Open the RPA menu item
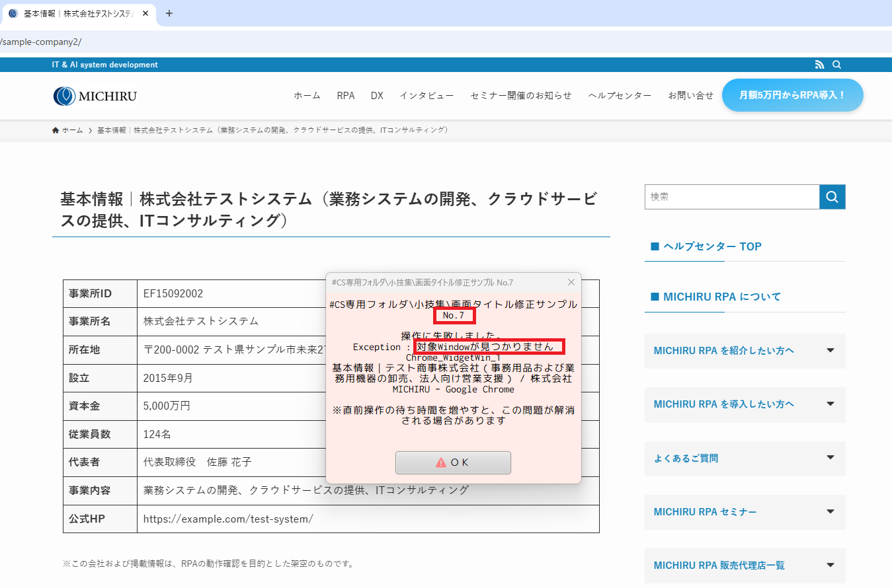 pos(345,96)
